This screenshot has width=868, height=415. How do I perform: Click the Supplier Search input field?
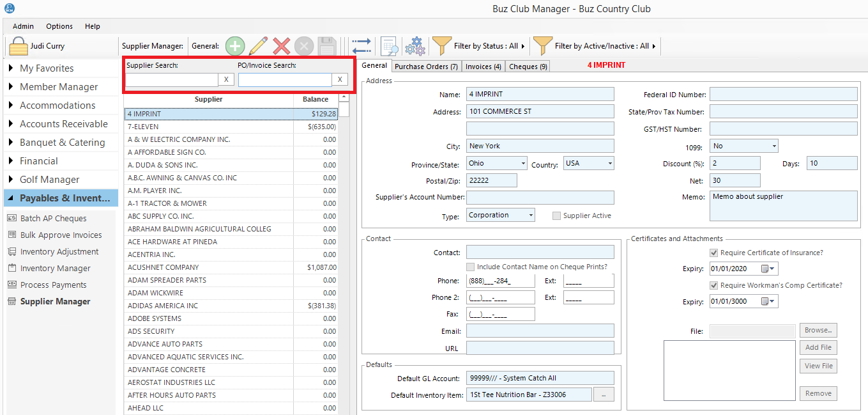tap(171, 79)
